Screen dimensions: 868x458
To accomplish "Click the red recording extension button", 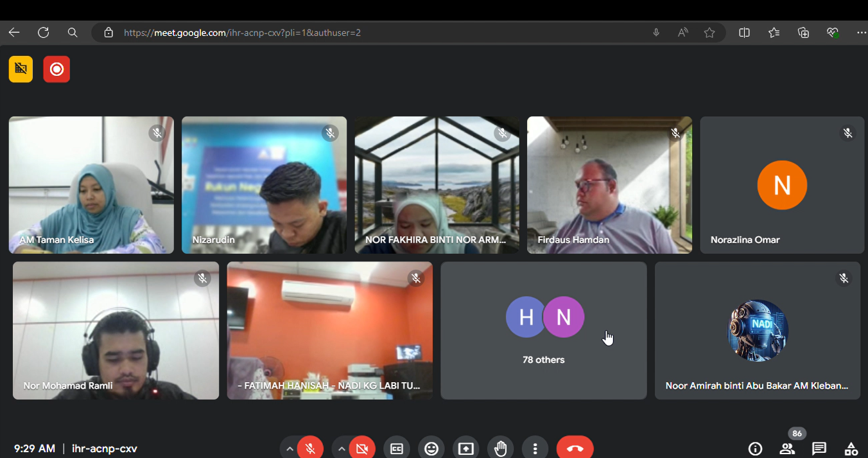I will 56,69.
